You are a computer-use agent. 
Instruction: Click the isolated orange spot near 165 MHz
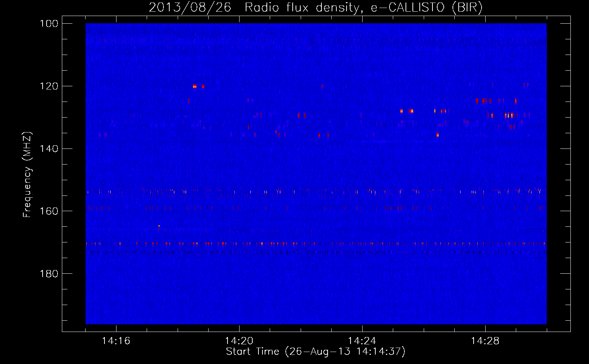[159, 226]
